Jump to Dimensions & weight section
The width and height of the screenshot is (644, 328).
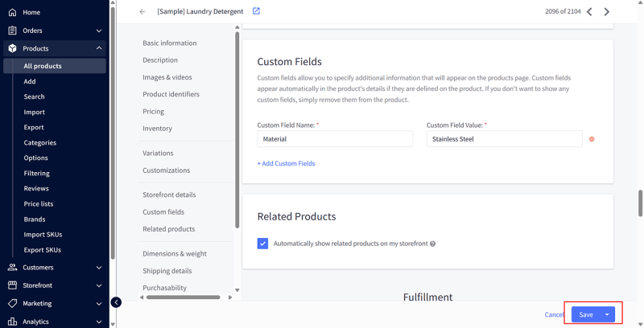[175, 254]
